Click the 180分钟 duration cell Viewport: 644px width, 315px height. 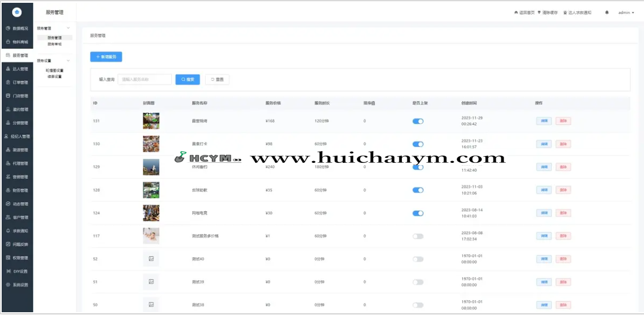point(321,167)
